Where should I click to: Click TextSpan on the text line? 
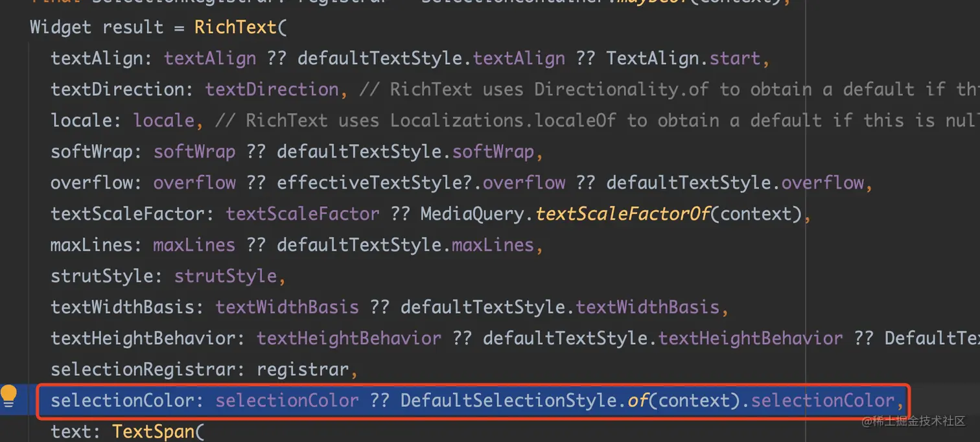pos(154,432)
